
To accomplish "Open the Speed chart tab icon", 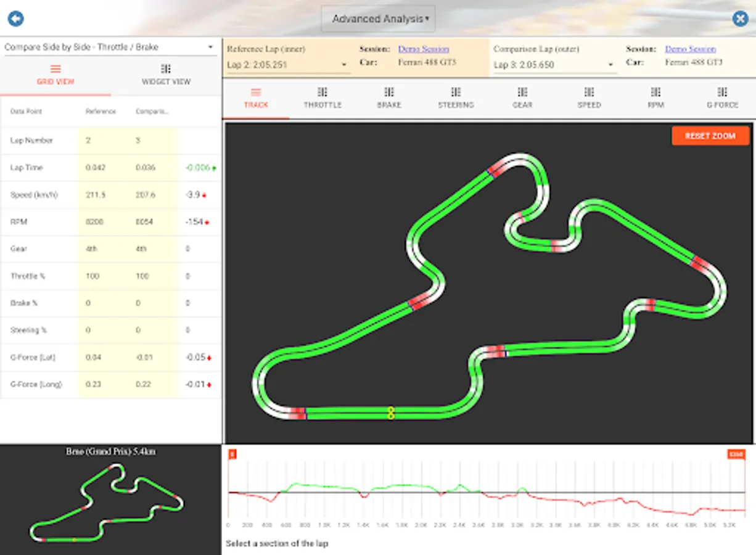I will point(589,92).
